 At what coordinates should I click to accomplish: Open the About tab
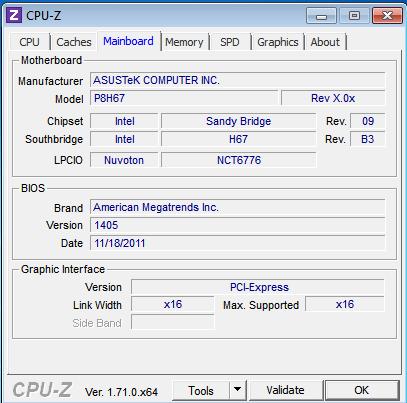pos(325,42)
